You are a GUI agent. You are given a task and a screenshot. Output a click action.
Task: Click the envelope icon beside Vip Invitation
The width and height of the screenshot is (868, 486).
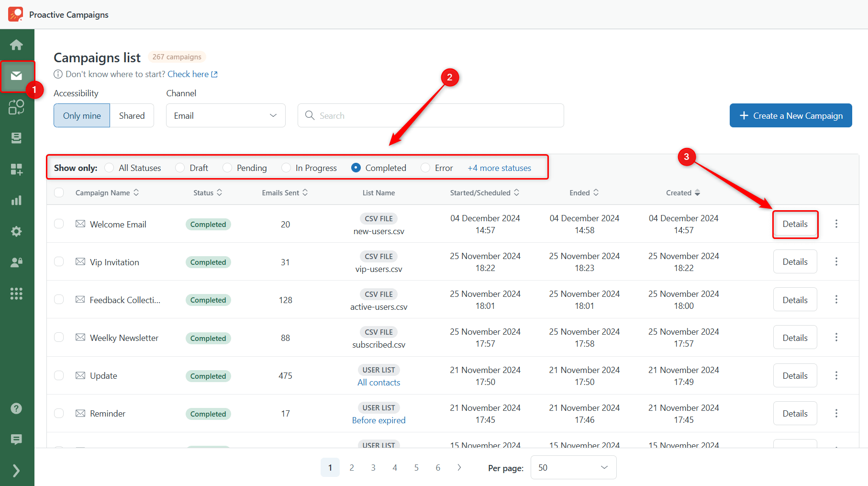[x=80, y=261]
